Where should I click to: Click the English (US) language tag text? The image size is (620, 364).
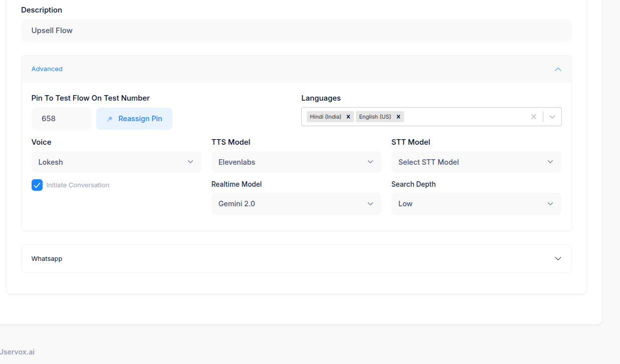(x=375, y=117)
